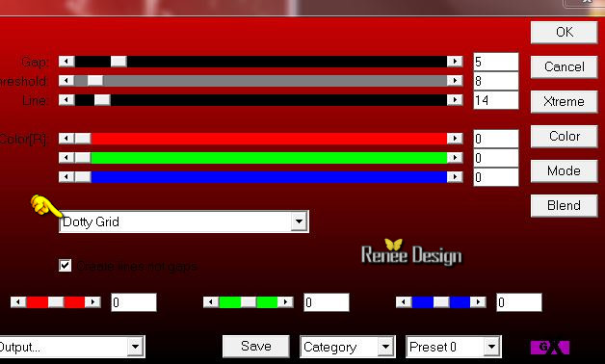
Task: Click the Mode button
Action: click(565, 170)
